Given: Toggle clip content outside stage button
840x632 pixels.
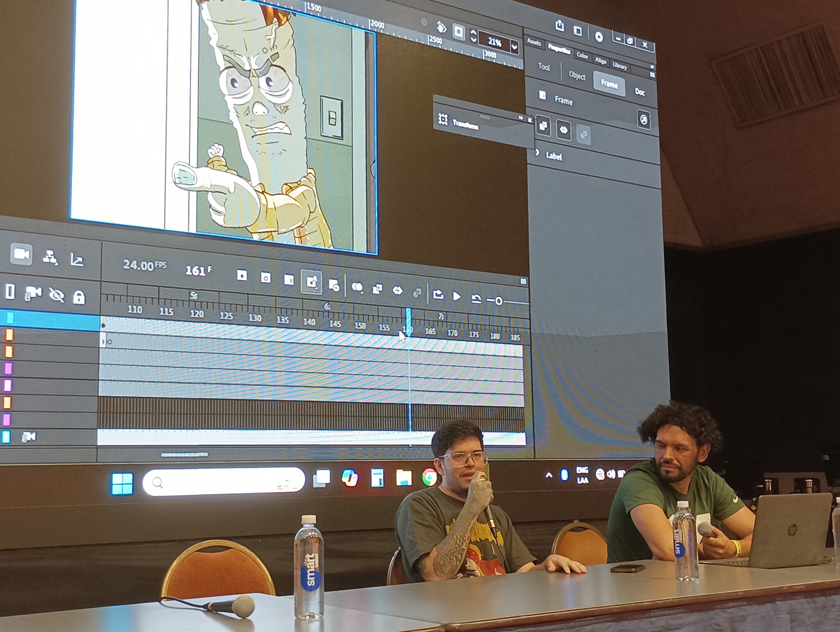Looking at the screenshot, I should click(459, 32).
